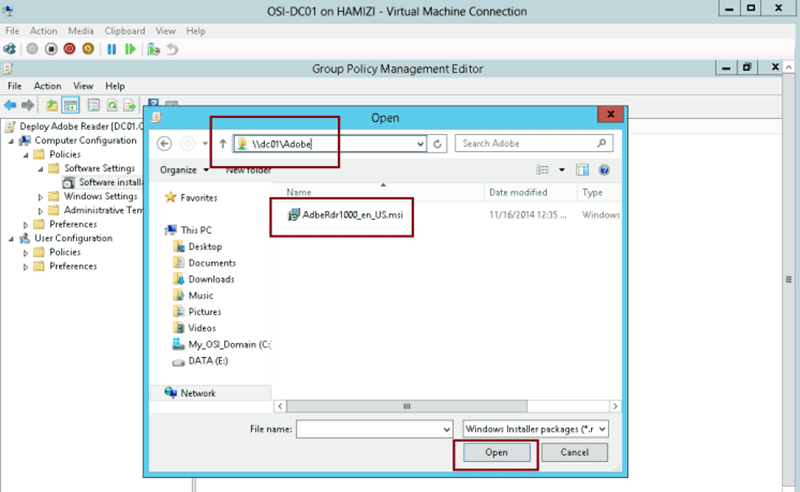Image resolution: width=800 pixels, height=492 pixels.
Task: Pause the virtual machine
Action: coord(112,49)
